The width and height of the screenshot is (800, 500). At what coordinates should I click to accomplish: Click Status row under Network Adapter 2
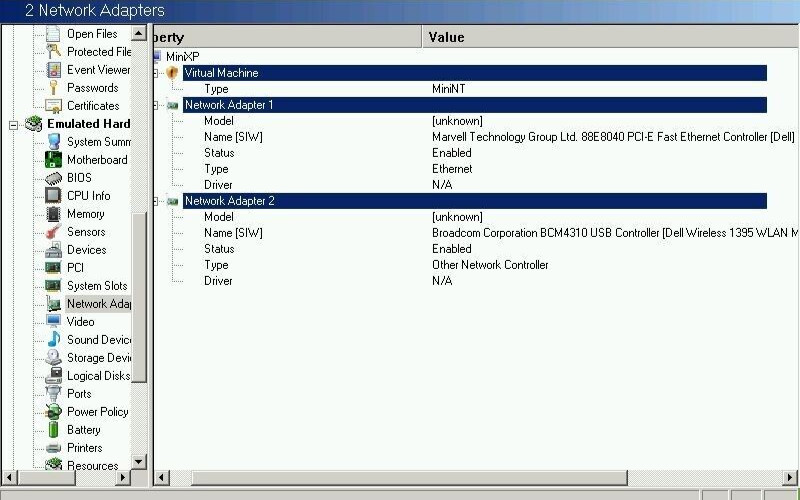[x=219, y=249]
